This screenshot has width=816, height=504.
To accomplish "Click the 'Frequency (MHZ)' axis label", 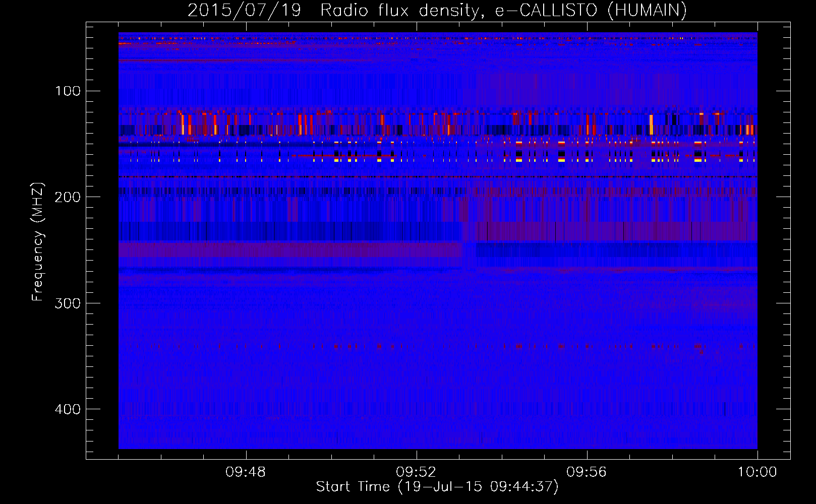I will click(x=38, y=242).
